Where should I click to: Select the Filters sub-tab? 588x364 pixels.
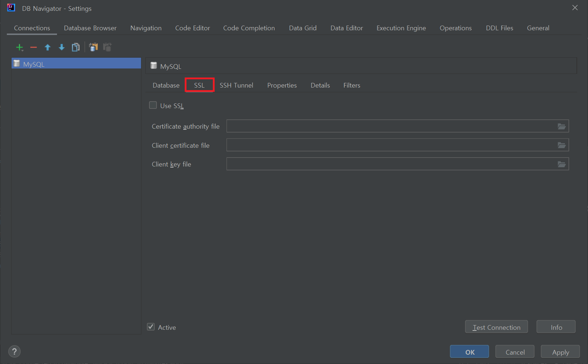pyautogui.click(x=352, y=85)
